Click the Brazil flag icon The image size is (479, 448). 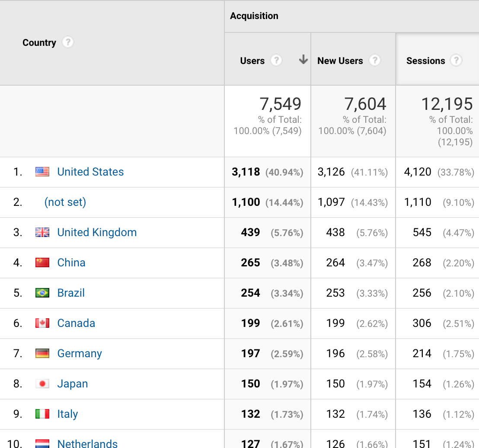[42, 293]
